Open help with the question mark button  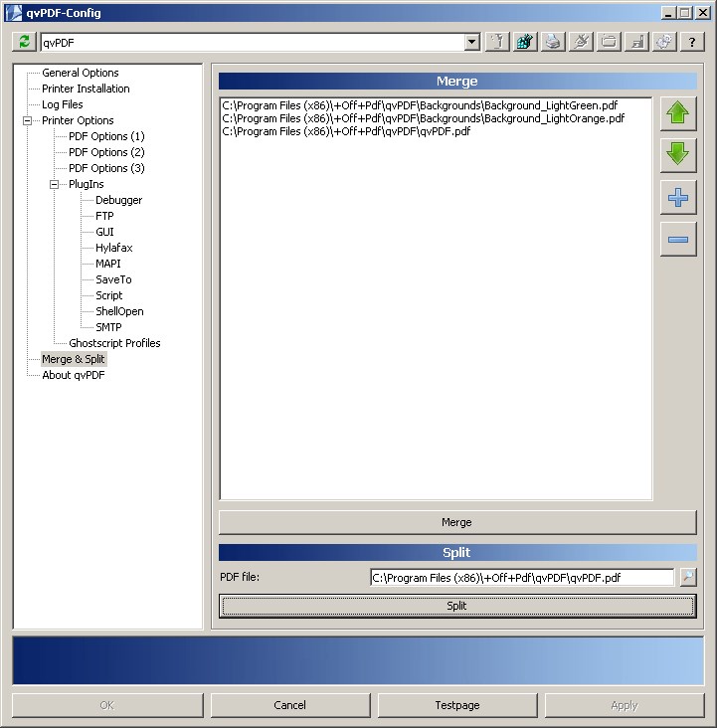click(692, 42)
